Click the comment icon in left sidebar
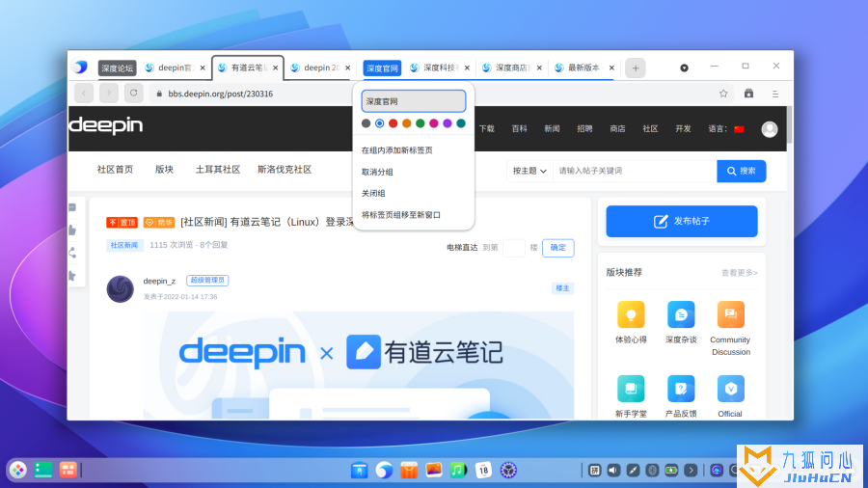Image resolution: width=868 pixels, height=488 pixels. pyautogui.click(x=72, y=207)
